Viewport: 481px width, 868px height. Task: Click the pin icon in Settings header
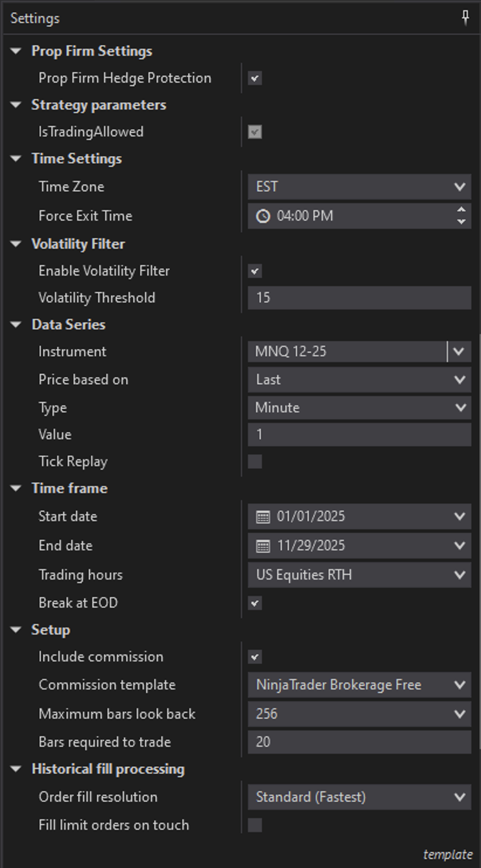(x=466, y=18)
